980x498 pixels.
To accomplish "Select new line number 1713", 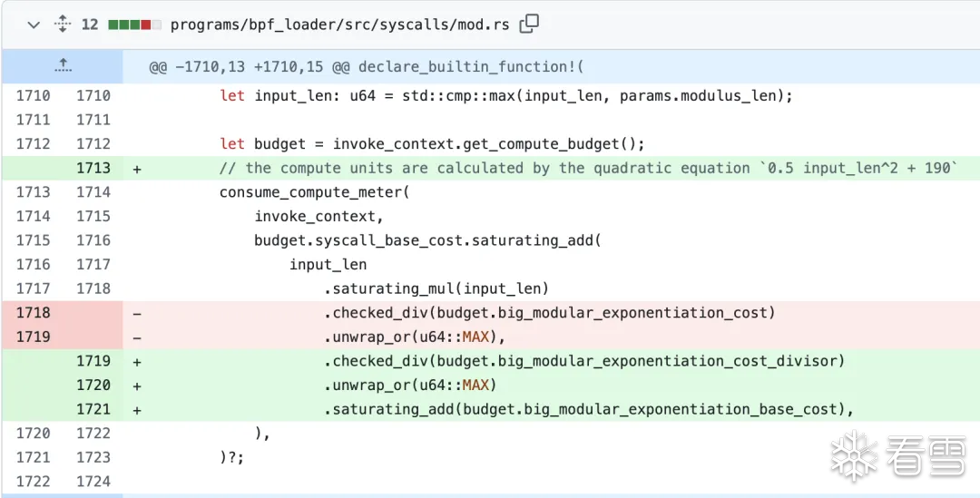I will tap(93, 168).
